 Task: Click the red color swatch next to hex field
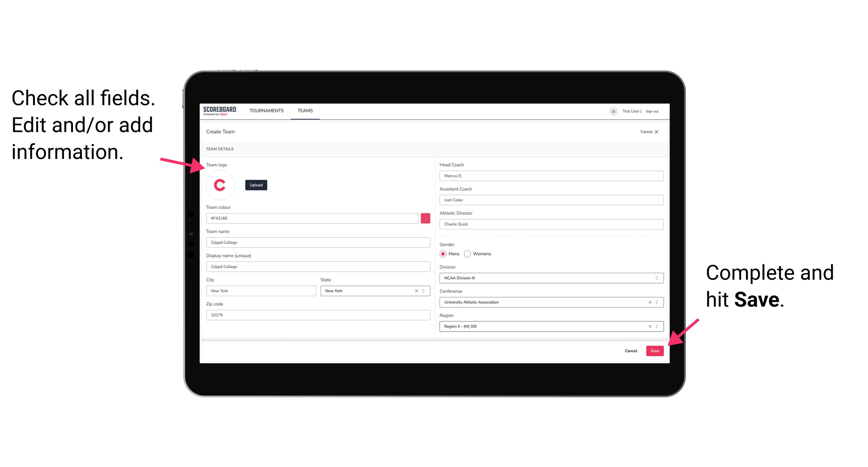click(x=425, y=218)
